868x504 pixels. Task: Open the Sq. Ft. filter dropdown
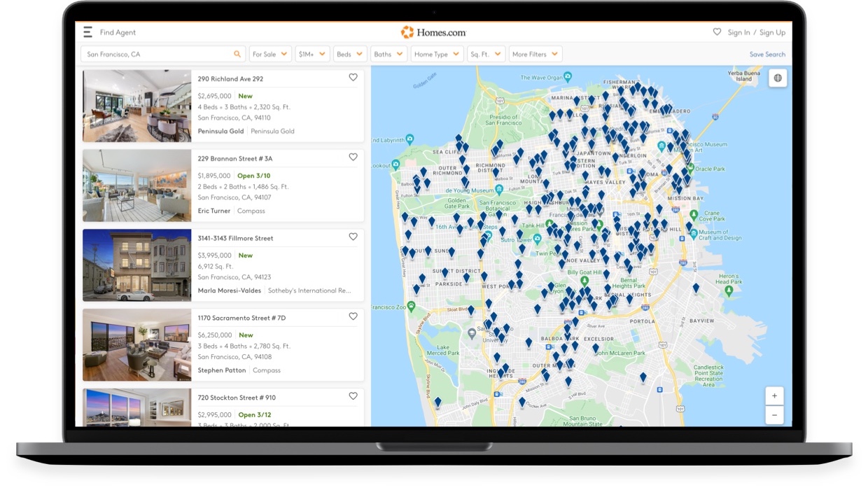[x=486, y=54]
